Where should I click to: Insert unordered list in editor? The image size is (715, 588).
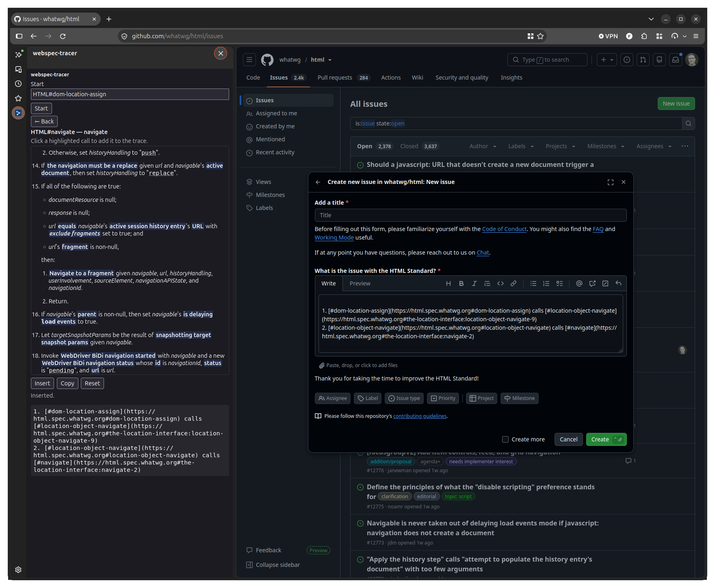click(533, 283)
